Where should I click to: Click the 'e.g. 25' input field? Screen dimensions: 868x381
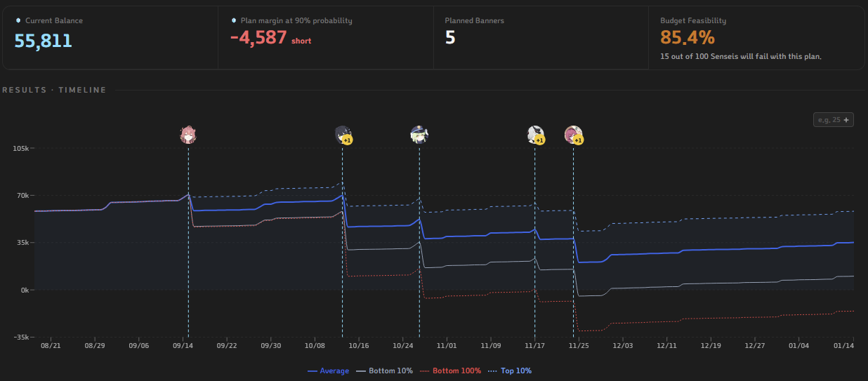pos(828,120)
